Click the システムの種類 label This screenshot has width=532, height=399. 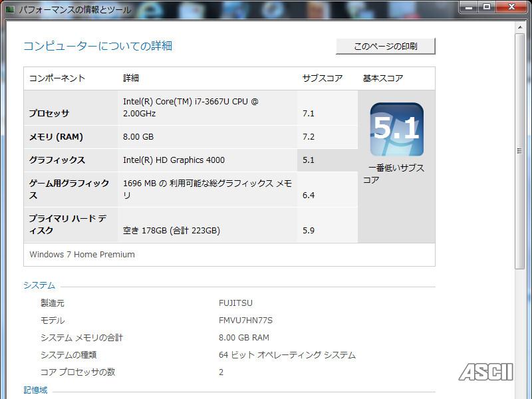(x=68, y=355)
